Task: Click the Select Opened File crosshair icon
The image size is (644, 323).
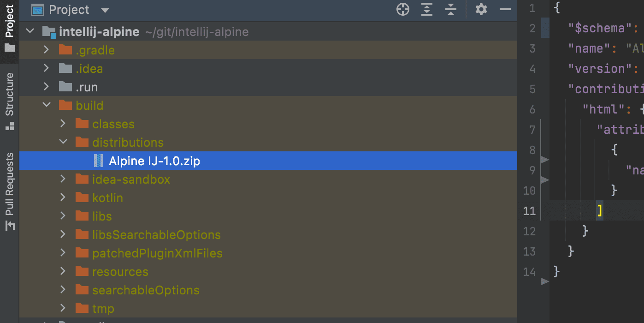Action: [403, 9]
